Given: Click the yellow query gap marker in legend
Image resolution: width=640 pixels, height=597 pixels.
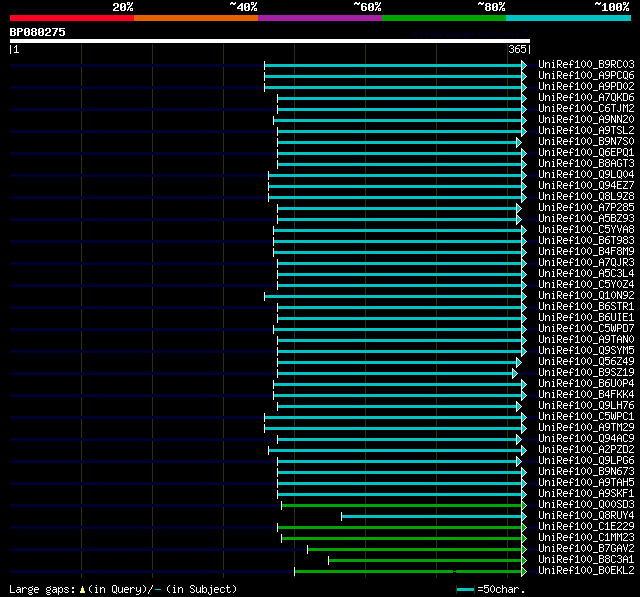Looking at the screenshot, I should [82, 589].
